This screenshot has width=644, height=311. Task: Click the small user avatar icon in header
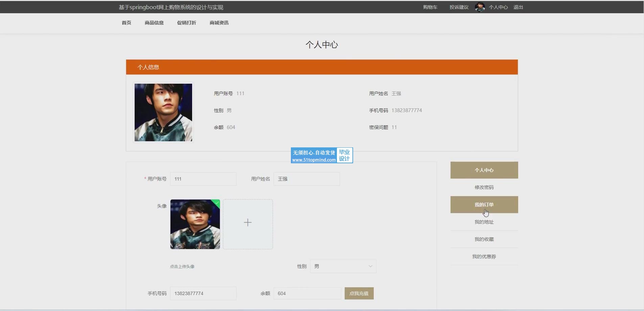480,7
